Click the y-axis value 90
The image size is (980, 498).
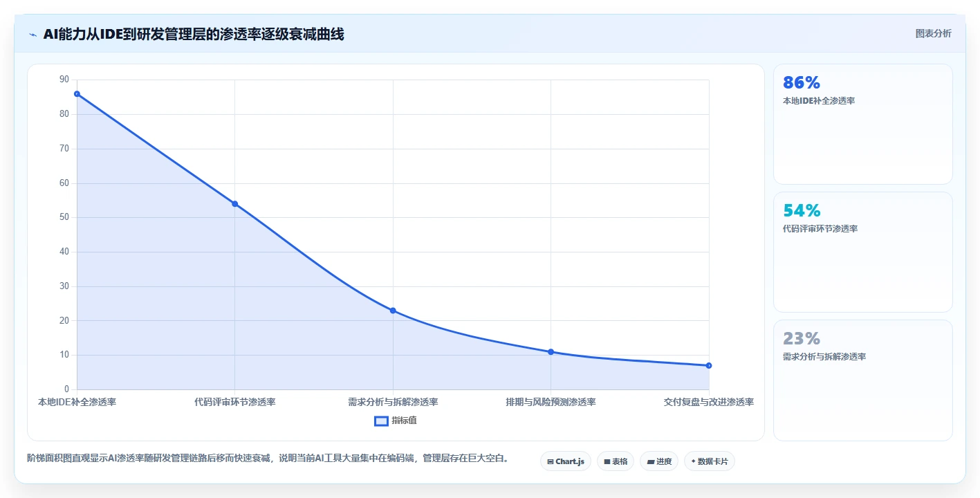pyautogui.click(x=64, y=80)
